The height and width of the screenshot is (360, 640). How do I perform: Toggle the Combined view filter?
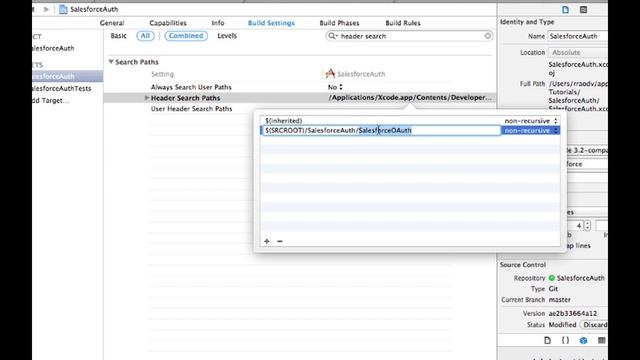pyautogui.click(x=186, y=36)
